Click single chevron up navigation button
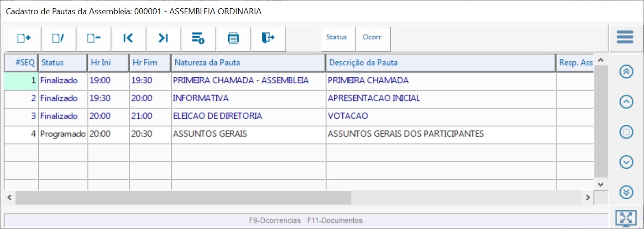 626,102
